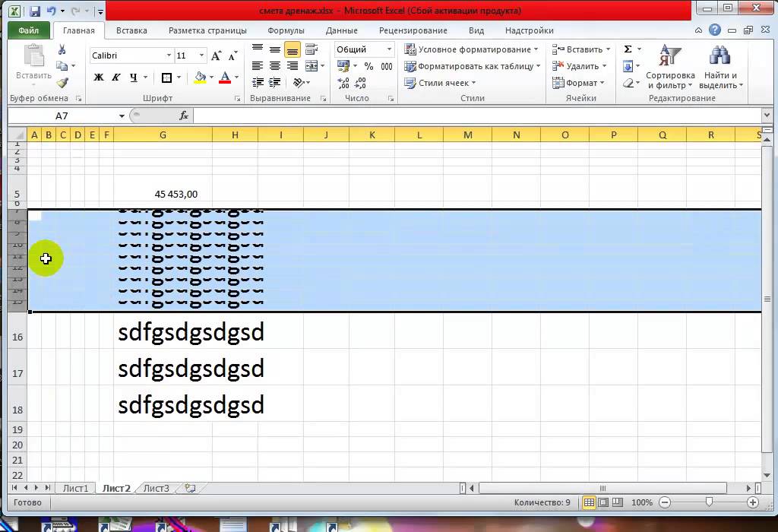This screenshot has width=778, height=532.
Task: Click the A7 name box
Action: pos(62,116)
